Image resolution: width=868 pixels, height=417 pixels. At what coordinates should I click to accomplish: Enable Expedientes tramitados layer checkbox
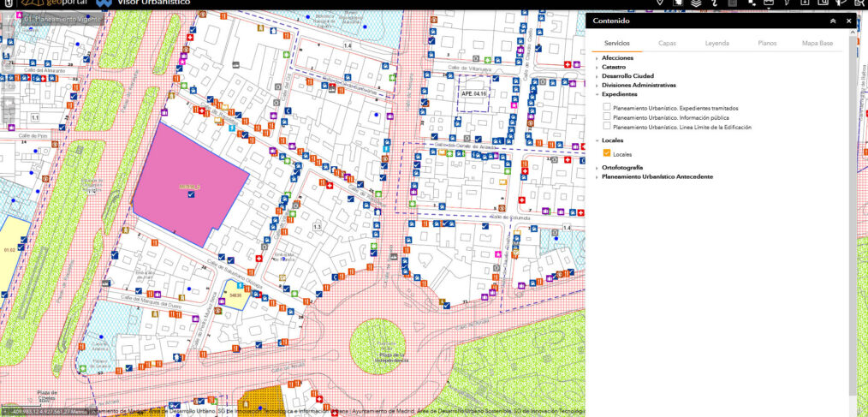tap(607, 109)
